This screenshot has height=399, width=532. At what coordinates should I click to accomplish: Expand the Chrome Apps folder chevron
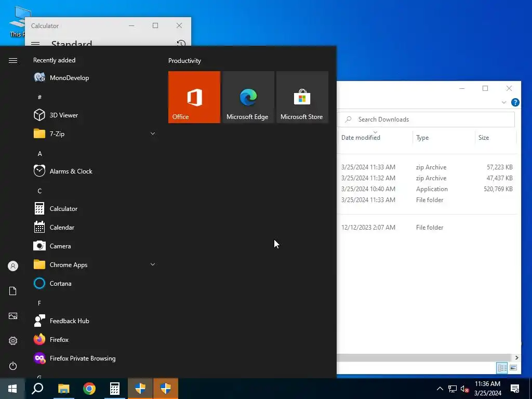153,264
